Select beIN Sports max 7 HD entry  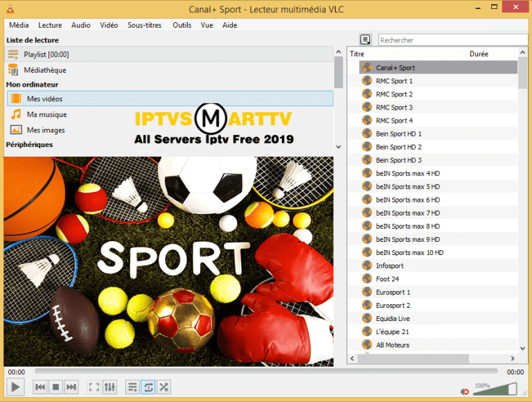438,213
